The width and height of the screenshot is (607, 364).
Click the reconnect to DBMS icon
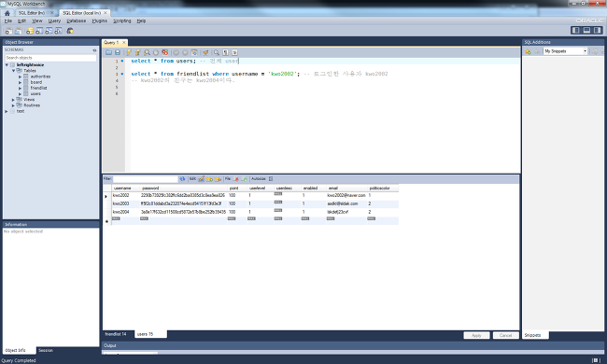coord(70,31)
